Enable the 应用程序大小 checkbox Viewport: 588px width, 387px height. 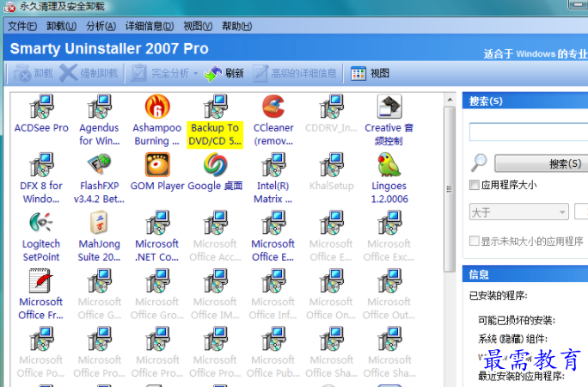(475, 185)
